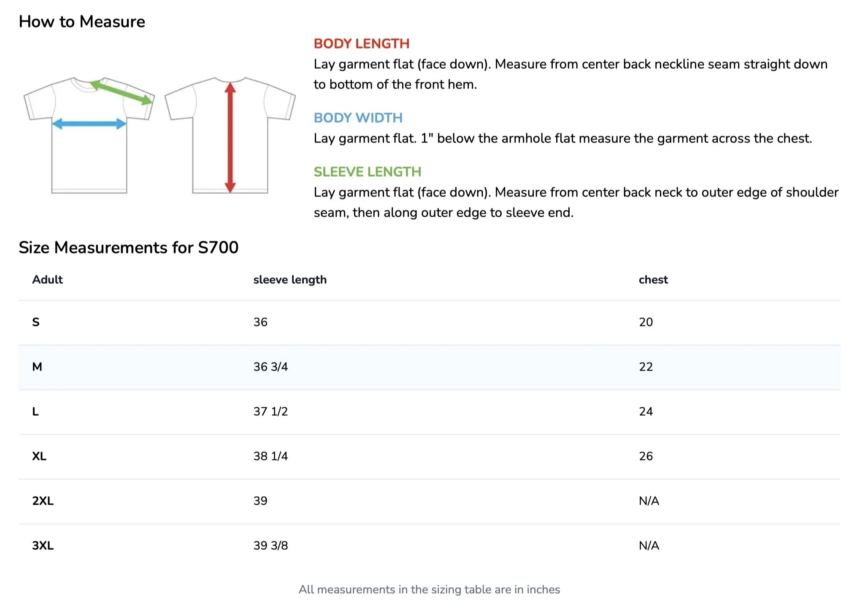Click the red body length arrow
The width and height of the screenshot is (857, 616).
230,137
